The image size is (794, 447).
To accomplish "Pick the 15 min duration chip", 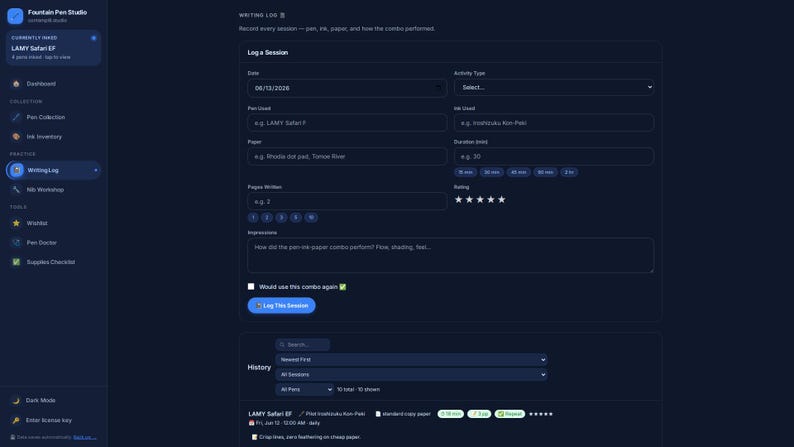I will tap(465, 172).
